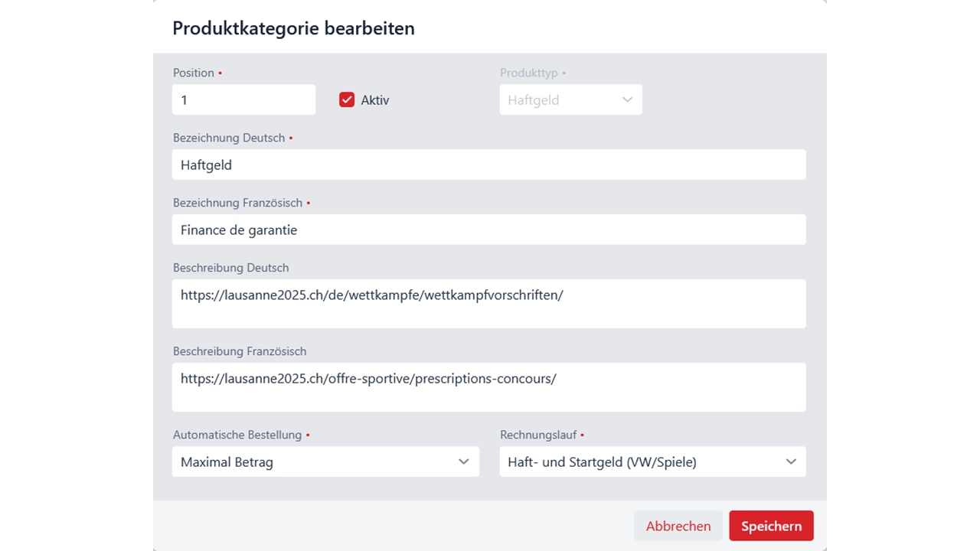This screenshot has height=551, width=980.
Task: Click the chevron icon in the Produkttyp box
Action: (627, 100)
